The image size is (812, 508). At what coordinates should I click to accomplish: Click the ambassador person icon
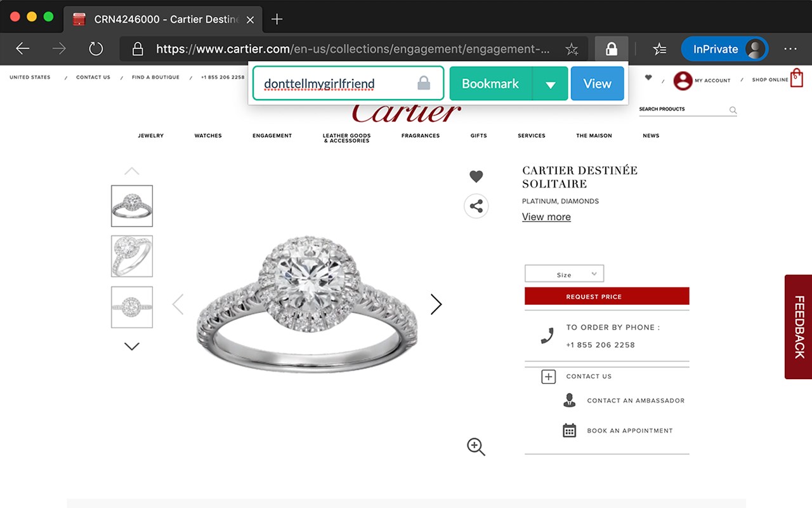point(569,400)
